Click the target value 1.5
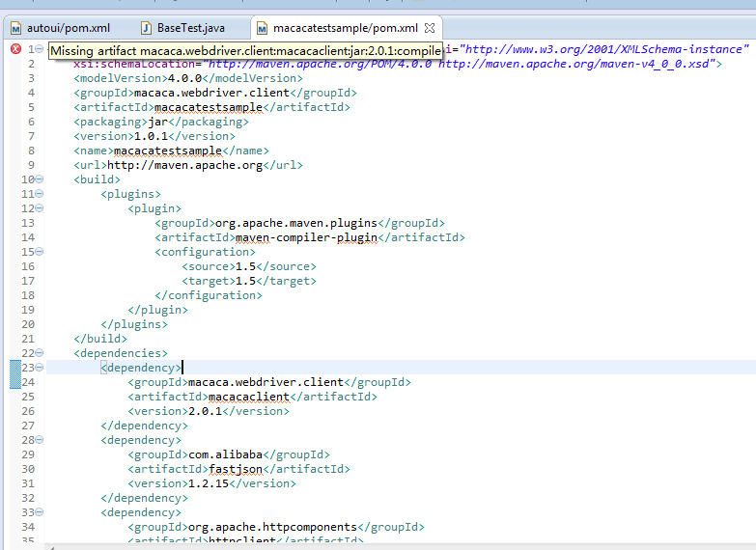This screenshot has height=550, width=756. 245,281
